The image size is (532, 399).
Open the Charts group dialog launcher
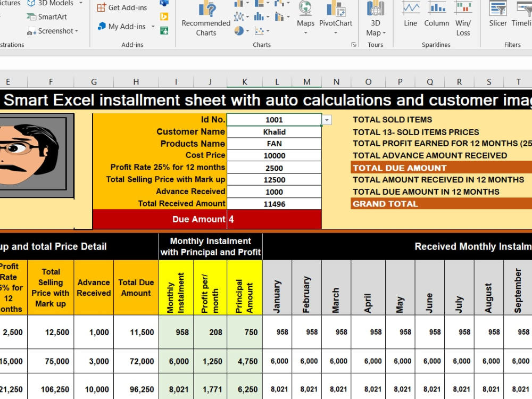(x=354, y=45)
